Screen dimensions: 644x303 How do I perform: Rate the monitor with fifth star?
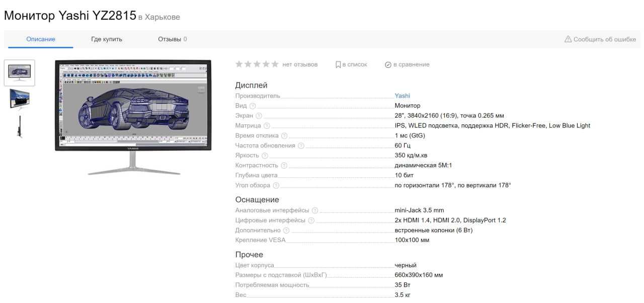coord(275,64)
